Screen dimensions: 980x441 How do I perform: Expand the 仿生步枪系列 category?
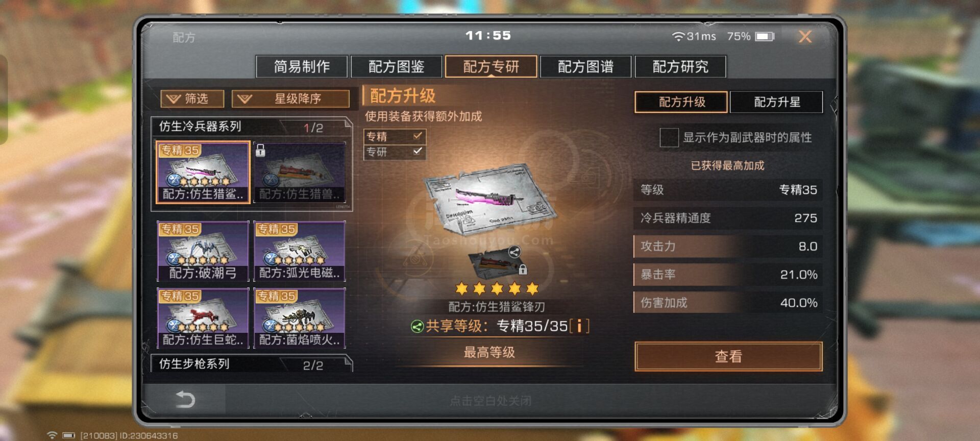click(x=252, y=364)
